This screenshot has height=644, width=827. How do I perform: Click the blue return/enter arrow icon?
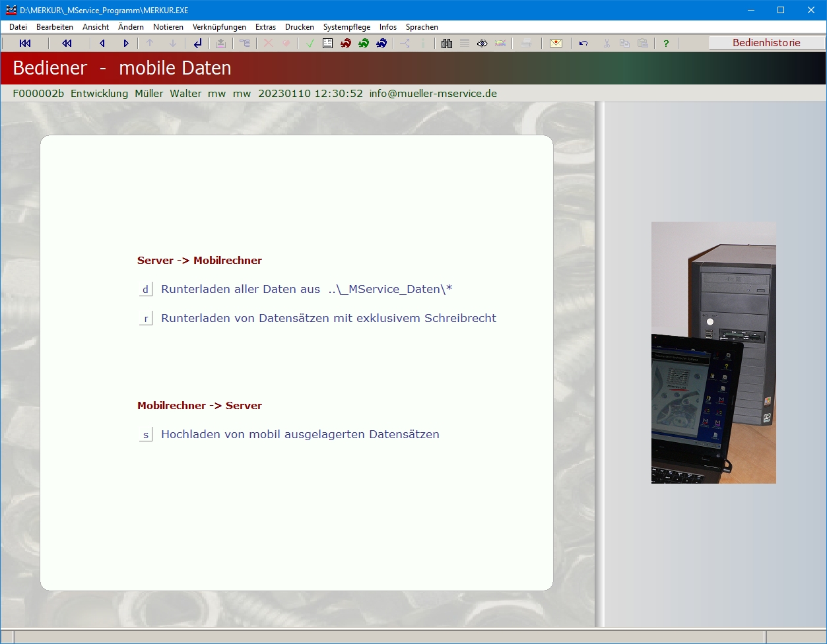(197, 44)
